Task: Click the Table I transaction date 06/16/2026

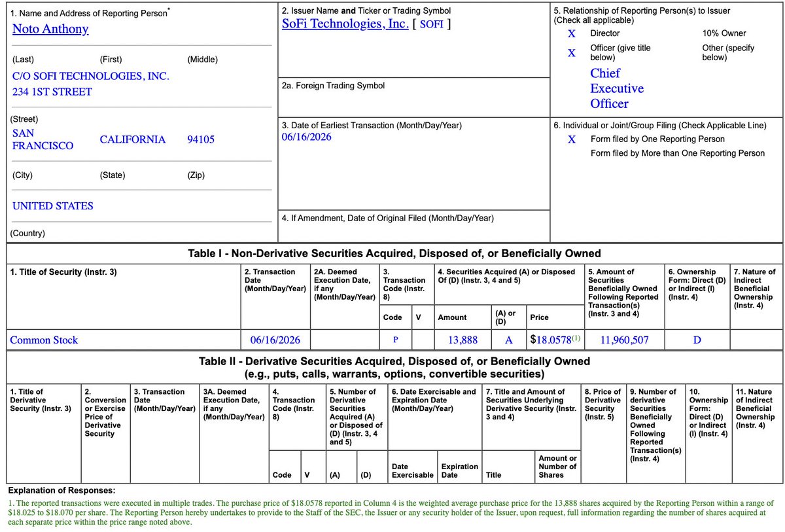Action: point(275,340)
